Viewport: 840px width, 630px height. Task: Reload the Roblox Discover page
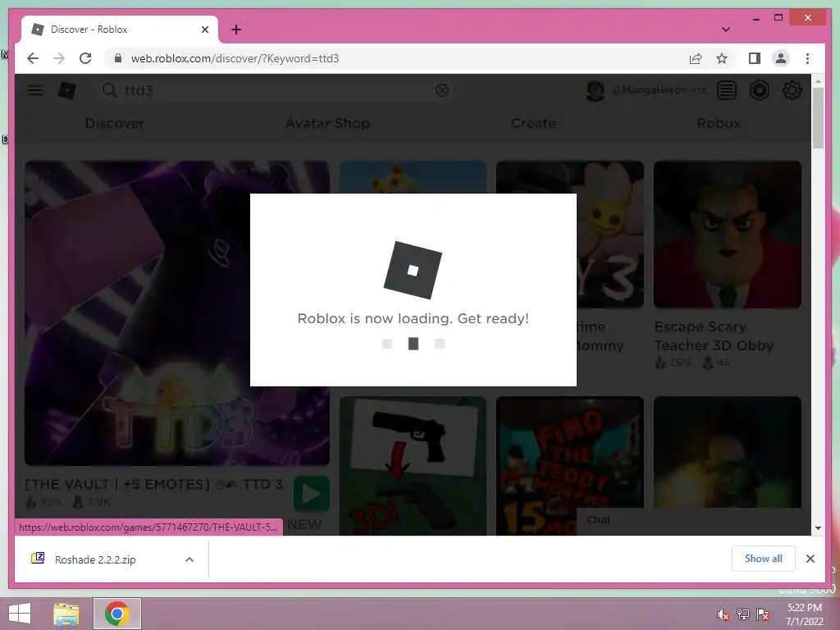click(x=85, y=58)
